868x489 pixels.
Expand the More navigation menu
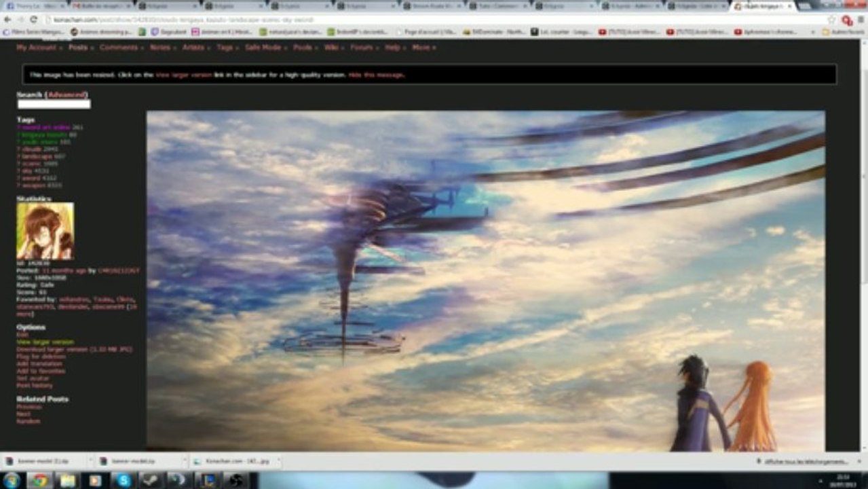coord(423,48)
